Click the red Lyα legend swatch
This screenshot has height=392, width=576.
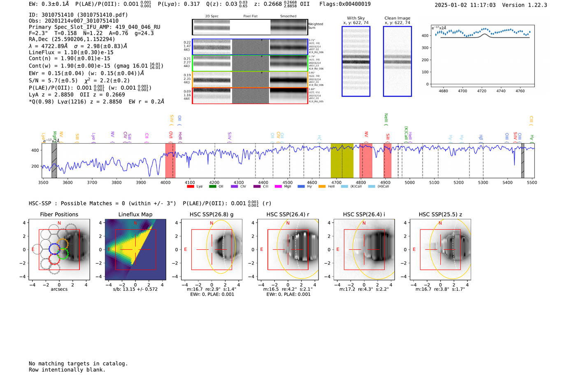tap(190, 186)
